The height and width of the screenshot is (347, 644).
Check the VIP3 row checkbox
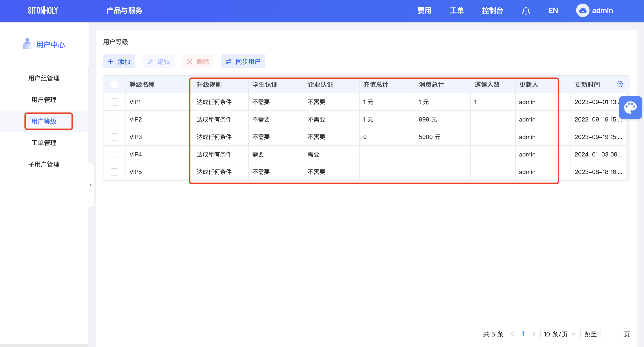tap(115, 137)
